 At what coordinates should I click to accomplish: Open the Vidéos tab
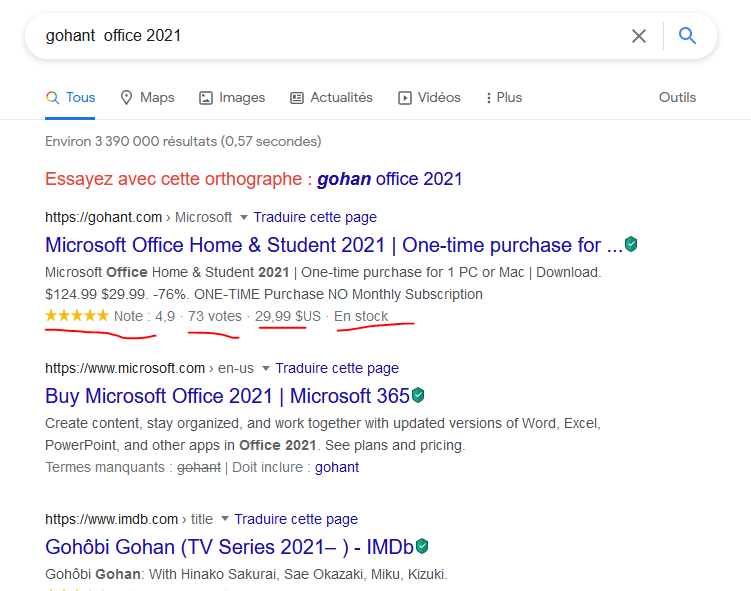click(x=429, y=98)
